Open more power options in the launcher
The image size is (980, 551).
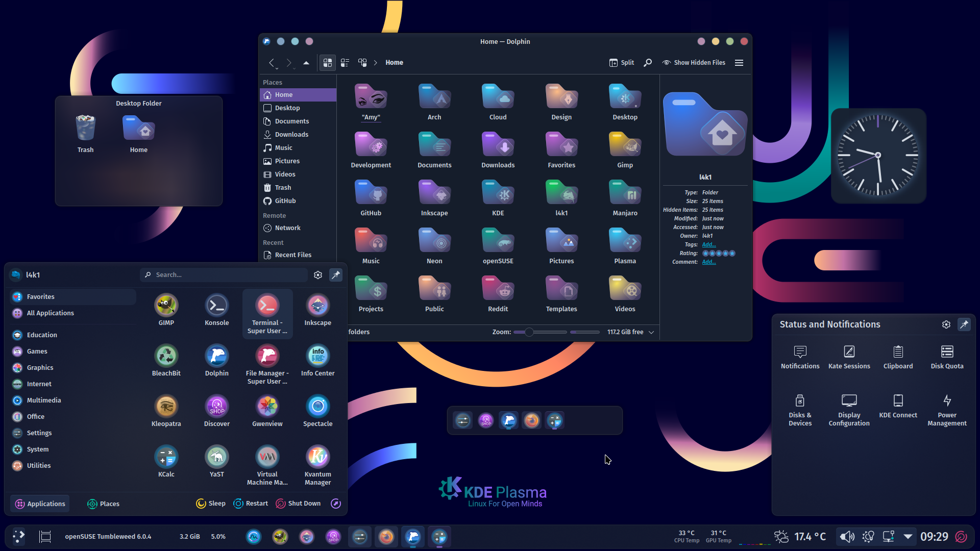click(336, 504)
